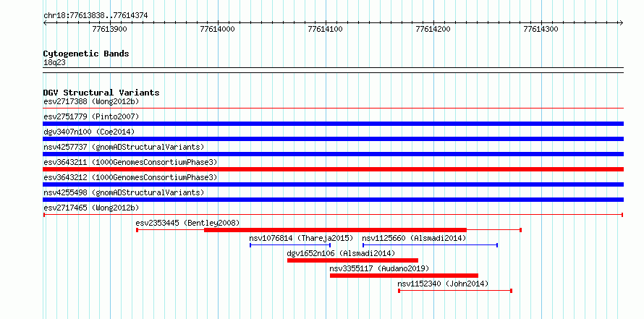Open variant esv2353445 (Bentley2008) label

(187, 224)
